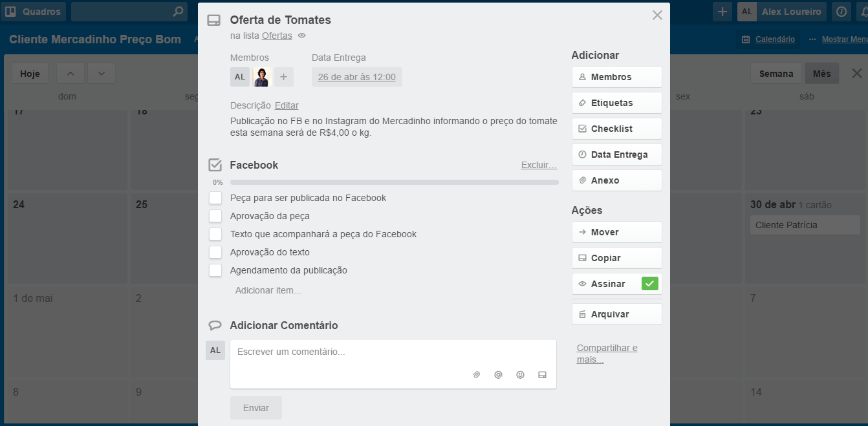Click the plus icon to add a member
Viewport: 868px width, 426px height.
coord(283,77)
